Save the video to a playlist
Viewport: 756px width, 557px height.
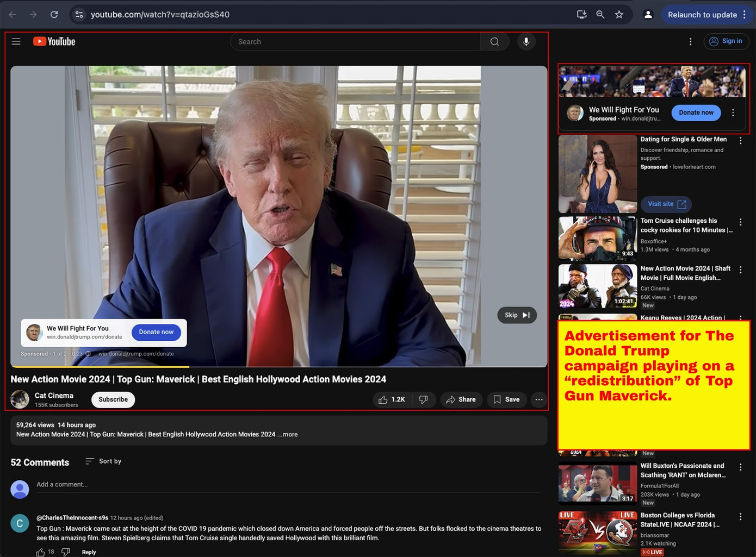506,399
